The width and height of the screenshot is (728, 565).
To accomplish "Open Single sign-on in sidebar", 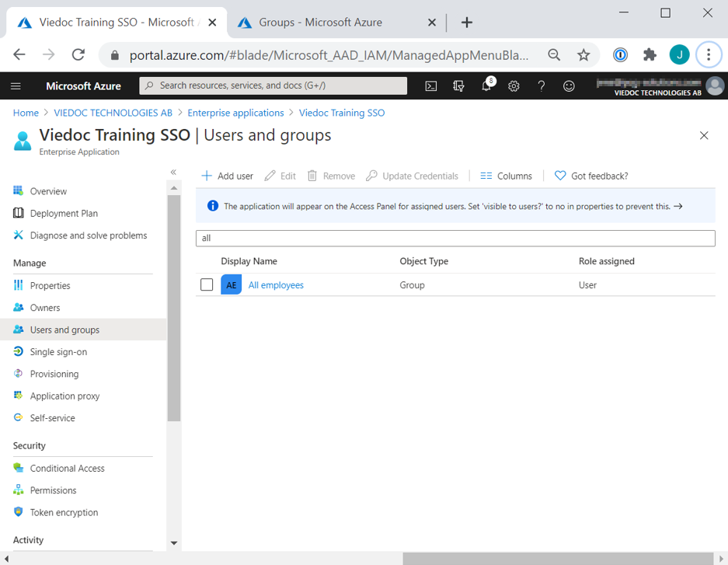I will (x=58, y=352).
